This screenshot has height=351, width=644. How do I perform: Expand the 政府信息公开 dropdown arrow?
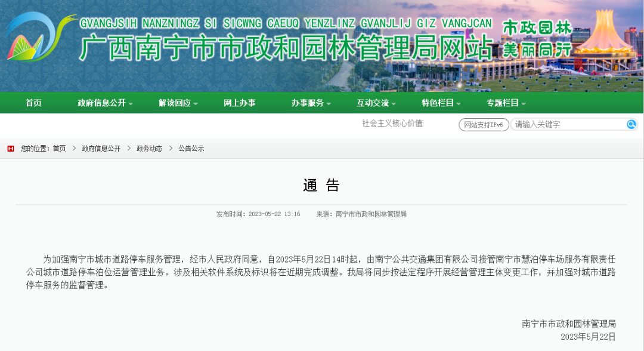pyautogui.click(x=131, y=104)
